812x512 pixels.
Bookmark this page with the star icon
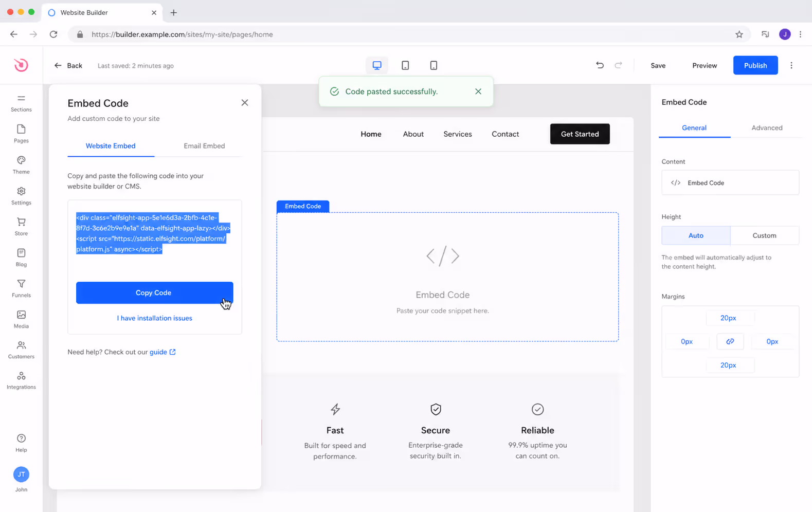[x=739, y=34]
